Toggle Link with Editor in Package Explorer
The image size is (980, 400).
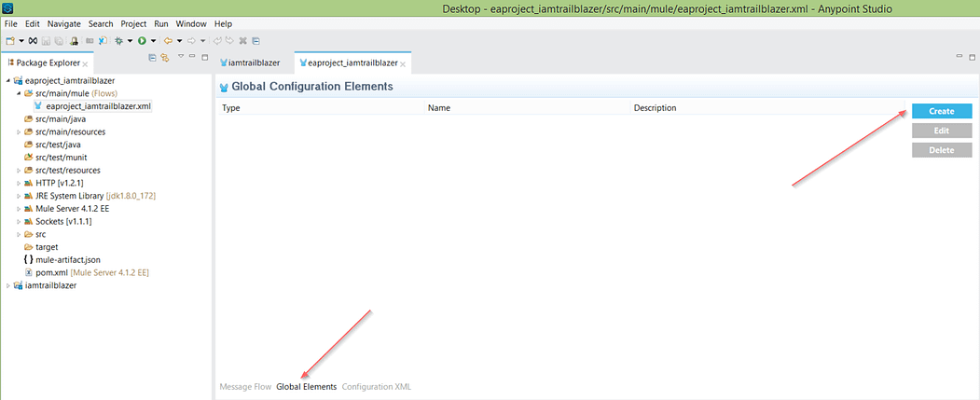[165, 58]
